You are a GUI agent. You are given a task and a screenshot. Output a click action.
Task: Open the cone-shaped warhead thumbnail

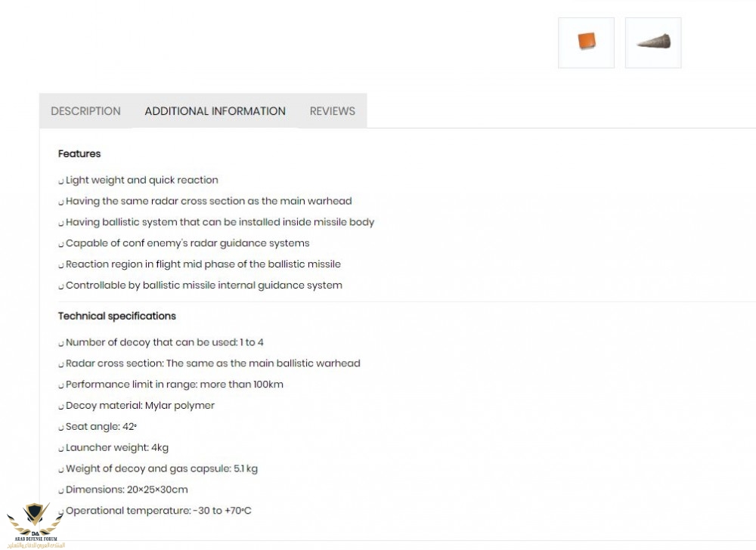[x=653, y=43]
